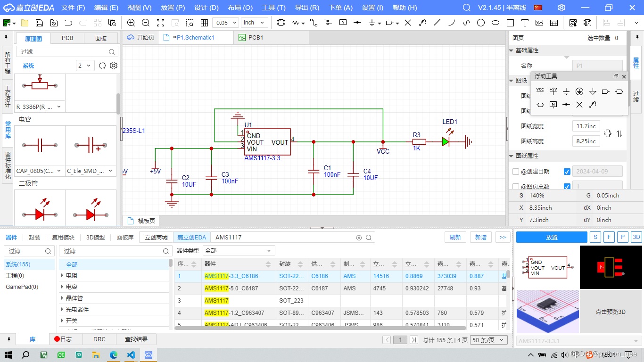Select the net label N icon in toolbar

pyautogui.click(x=343, y=23)
